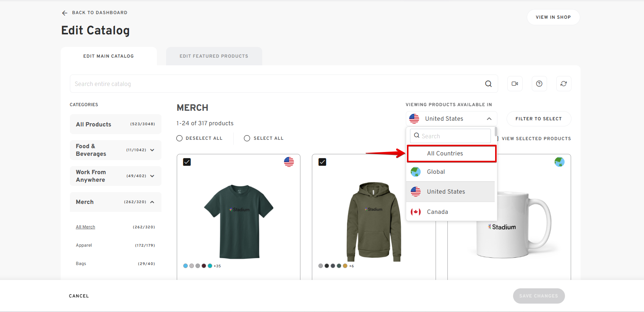Uncheck the olive hoodie product checkbox
The width and height of the screenshot is (644, 312).
click(x=322, y=162)
